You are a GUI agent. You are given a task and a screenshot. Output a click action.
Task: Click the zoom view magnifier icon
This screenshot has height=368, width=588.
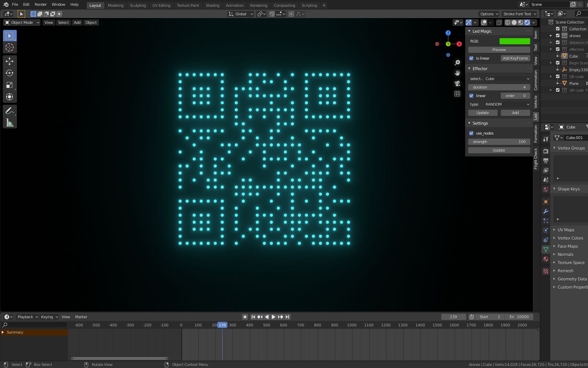[x=457, y=63]
